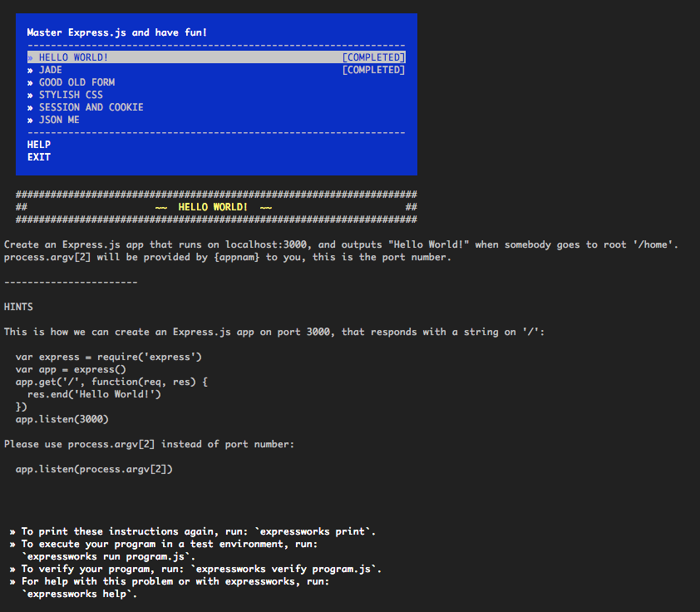Click HELP in the blue menu

[38, 145]
